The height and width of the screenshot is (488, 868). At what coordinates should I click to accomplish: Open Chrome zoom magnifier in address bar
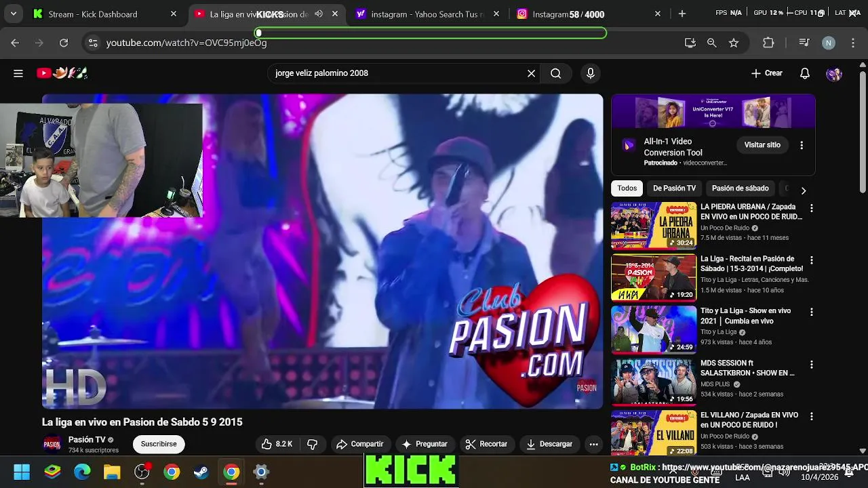711,43
